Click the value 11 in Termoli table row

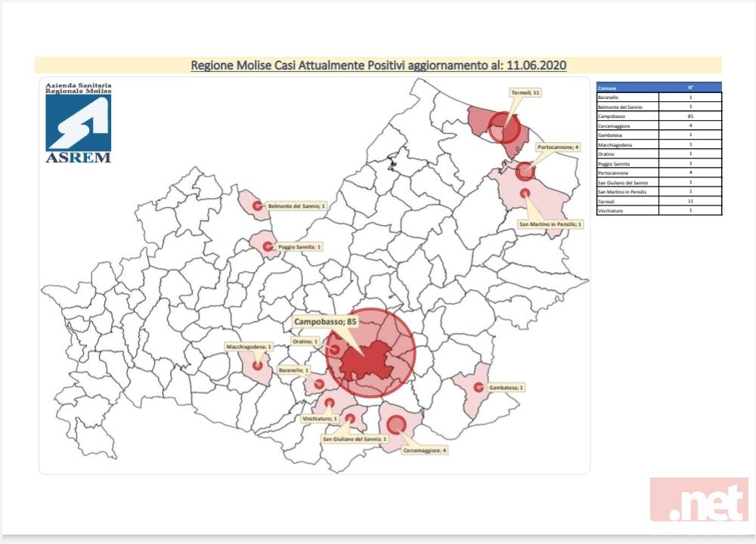coord(690,202)
